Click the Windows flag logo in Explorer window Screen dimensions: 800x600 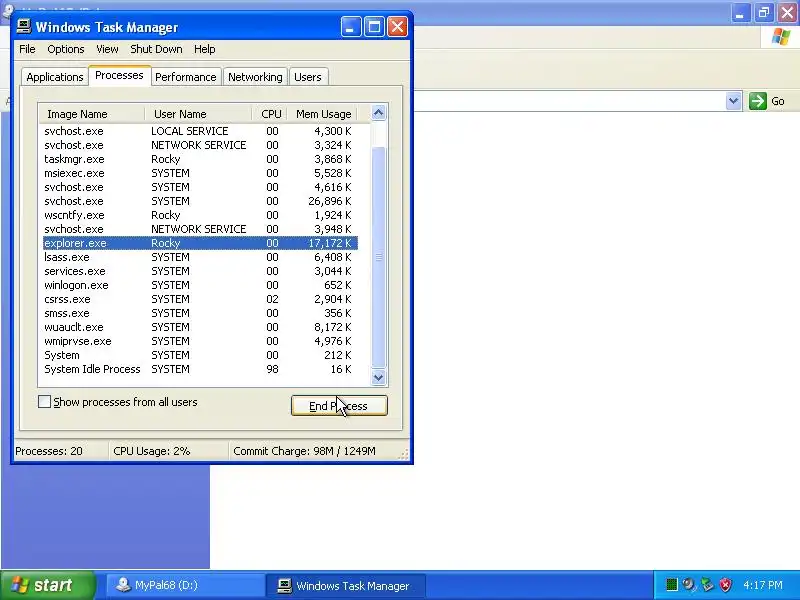point(781,37)
